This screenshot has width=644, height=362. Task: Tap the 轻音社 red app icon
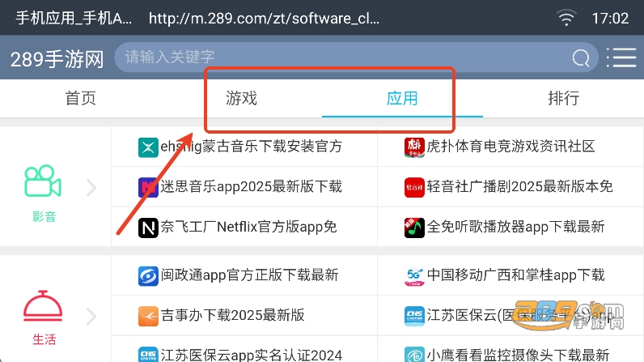click(414, 187)
